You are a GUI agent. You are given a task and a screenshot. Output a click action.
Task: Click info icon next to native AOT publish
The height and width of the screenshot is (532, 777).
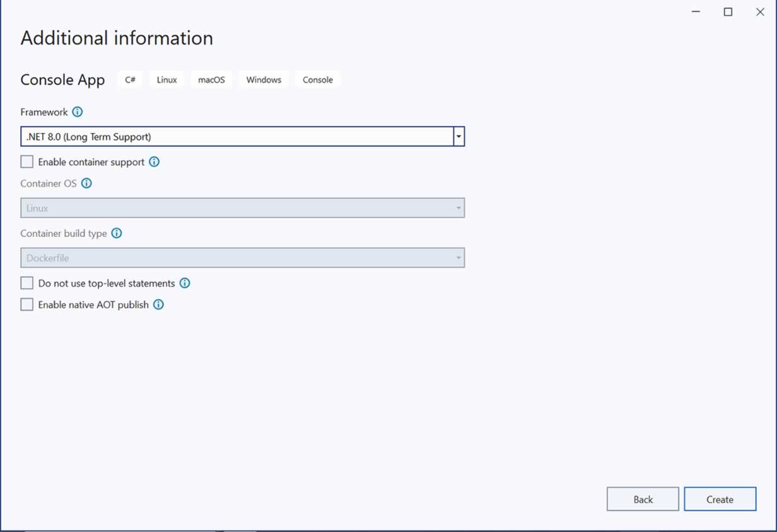pos(158,304)
